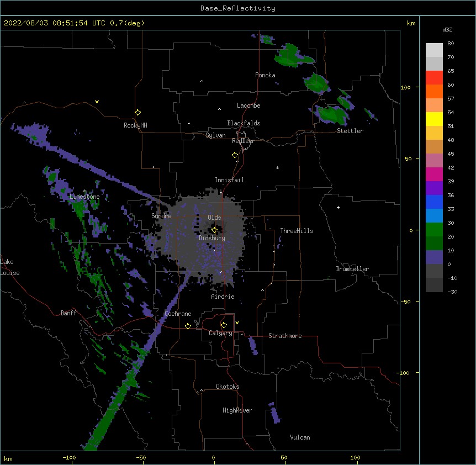Click the Innisfail city label
The height and width of the screenshot is (465, 476).
229,180
